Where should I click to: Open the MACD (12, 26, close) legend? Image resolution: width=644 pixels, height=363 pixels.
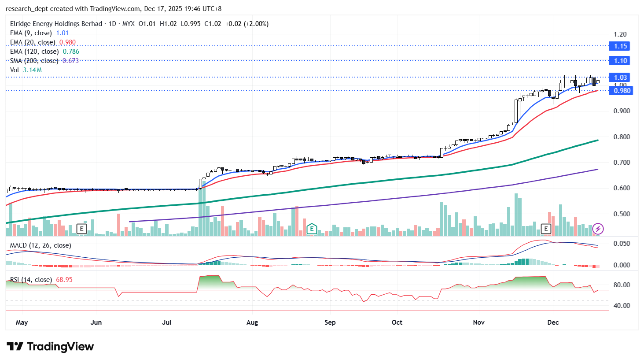tap(40, 245)
